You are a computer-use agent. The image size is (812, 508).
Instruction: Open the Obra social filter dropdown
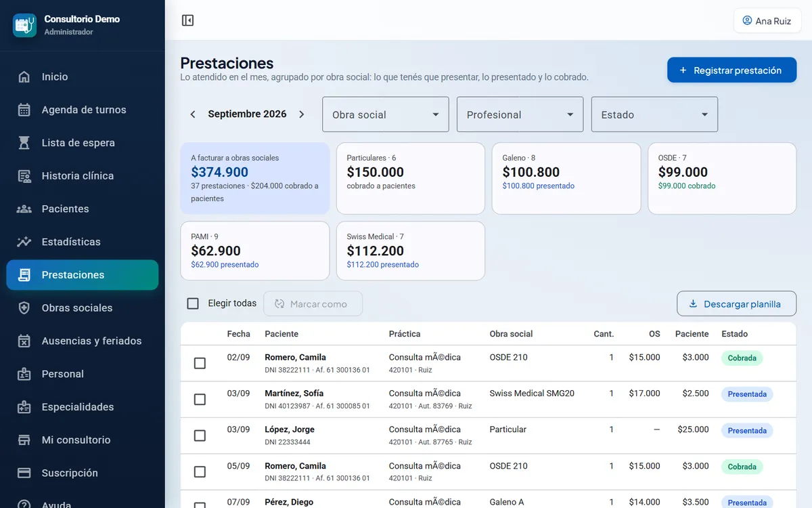tap(386, 114)
